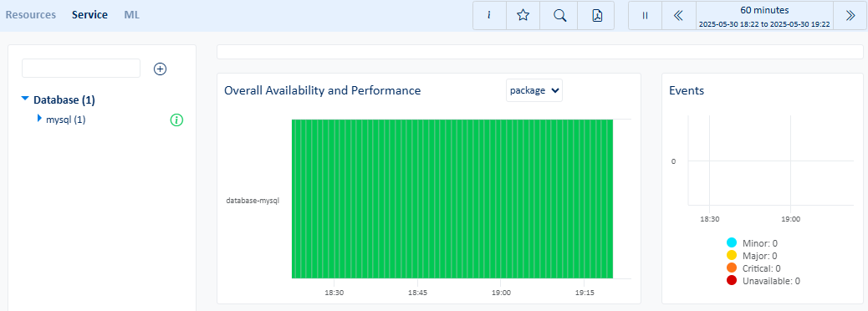Image resolution: width=868 pixels, height=311 pixels.
Task: Click the orange Critical legend dot
Action: point(731,268)
